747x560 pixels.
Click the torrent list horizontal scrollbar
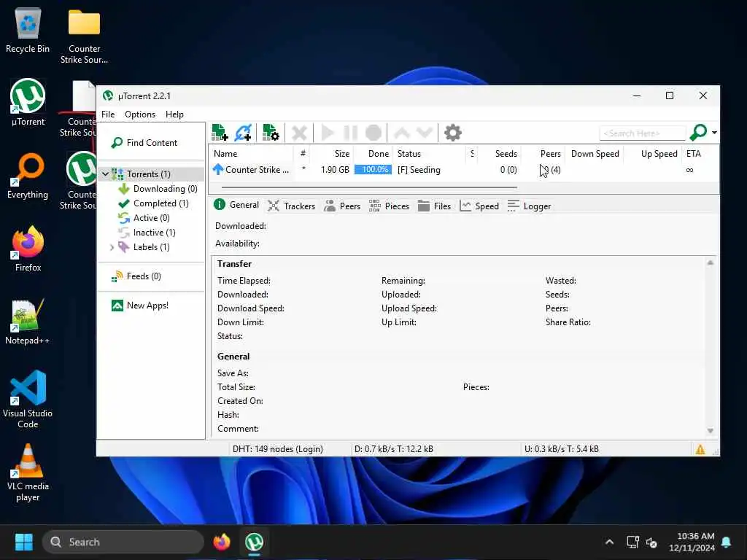click(x=369, y=187)
